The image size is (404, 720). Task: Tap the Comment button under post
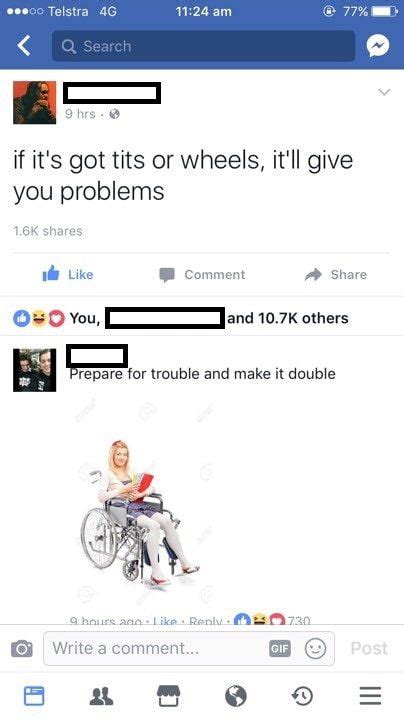[x=202, y=274]
